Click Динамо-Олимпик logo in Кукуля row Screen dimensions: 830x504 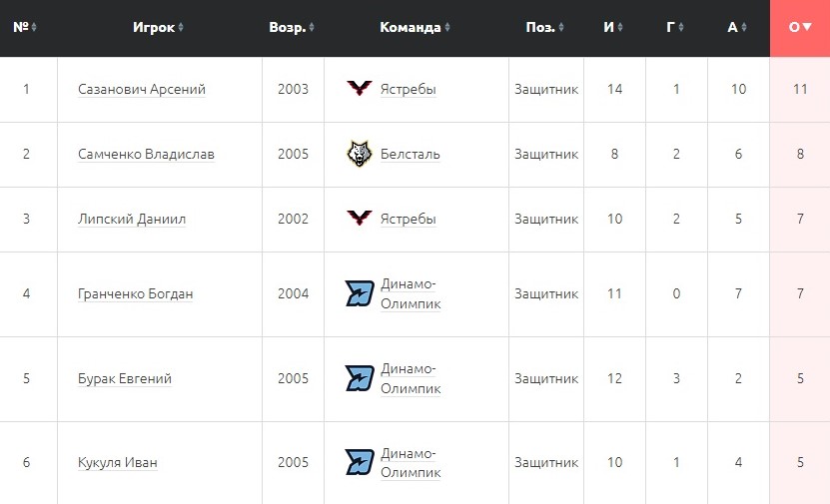pyautogui.click(x=360, y=462)
